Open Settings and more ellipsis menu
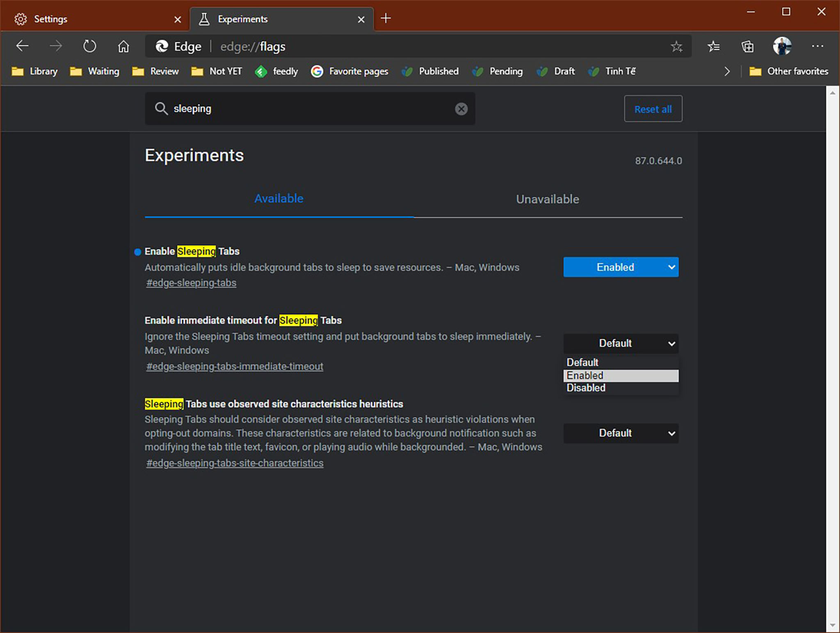The width and height of the screenshot is (840, 633). click(x=817, y=46)
